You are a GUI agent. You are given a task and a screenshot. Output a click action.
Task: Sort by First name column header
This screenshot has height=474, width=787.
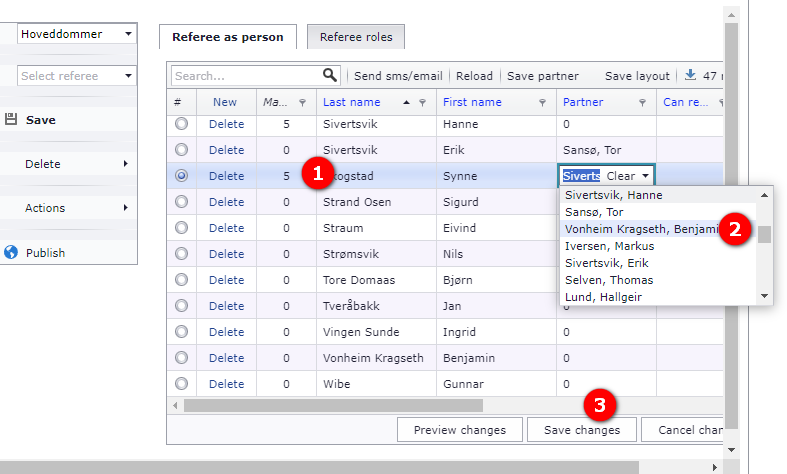coord(472,102)
